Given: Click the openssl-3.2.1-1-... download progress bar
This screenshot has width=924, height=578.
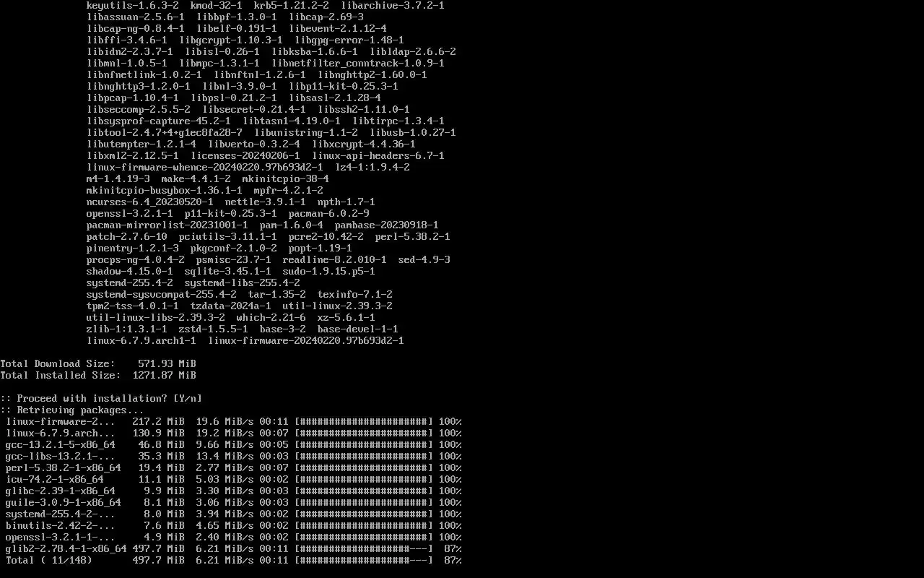Looking at the screenshot, I should [x=364, y=537].
